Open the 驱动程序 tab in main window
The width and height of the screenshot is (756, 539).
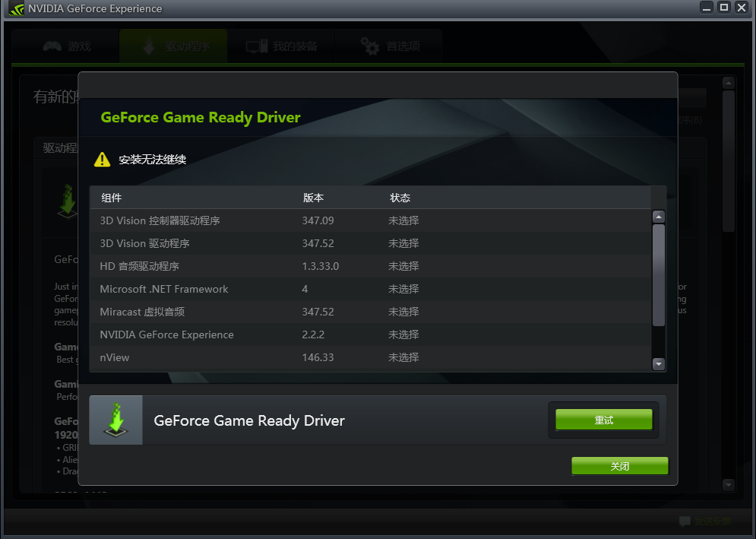click(173, 46)
